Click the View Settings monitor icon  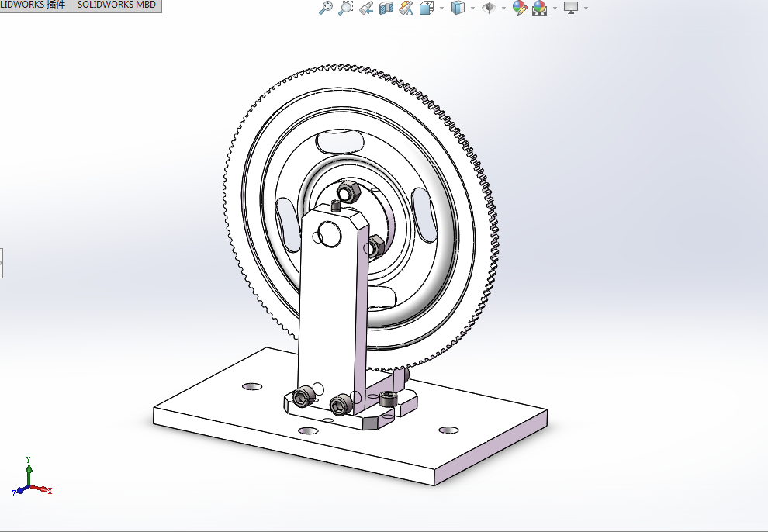click(571, 7)
